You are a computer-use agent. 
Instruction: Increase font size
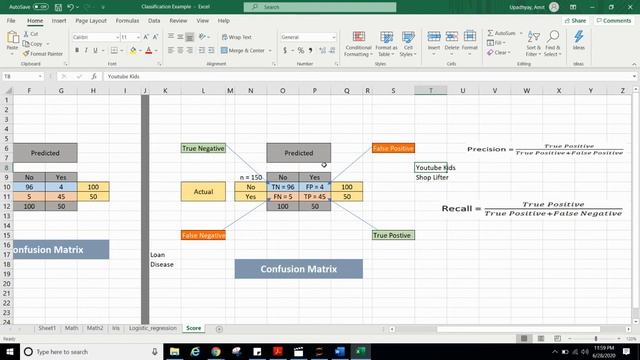[146, 37]
